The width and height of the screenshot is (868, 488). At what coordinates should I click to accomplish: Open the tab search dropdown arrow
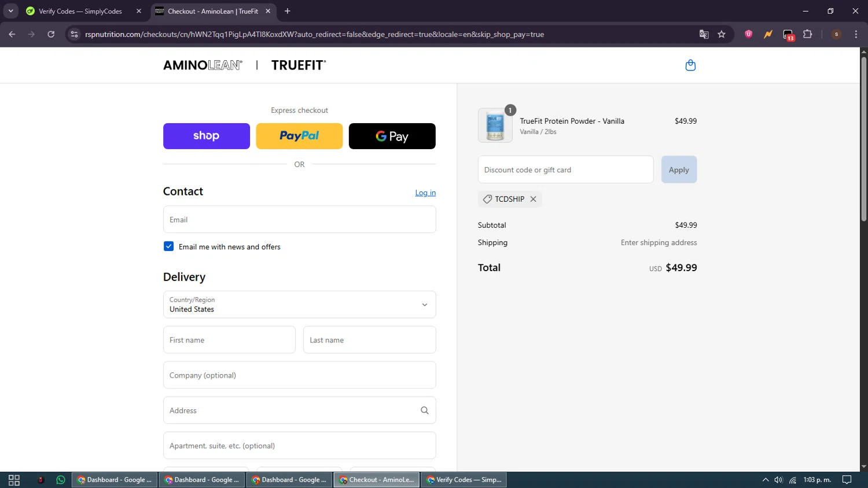point(10,11)
